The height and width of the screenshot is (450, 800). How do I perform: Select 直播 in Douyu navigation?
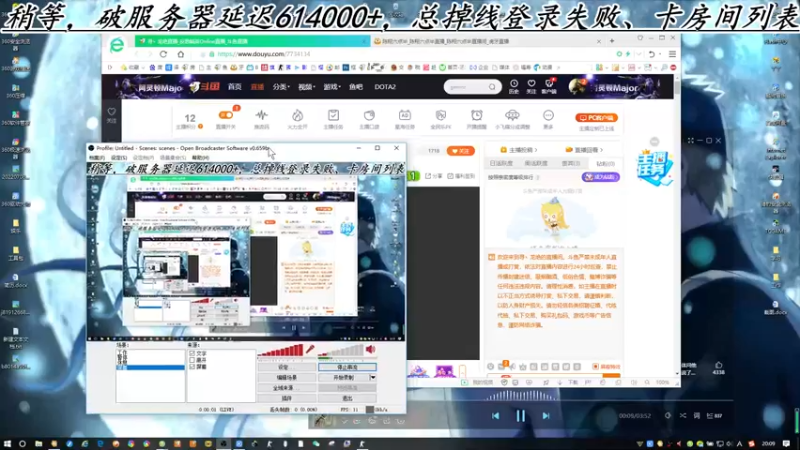(x=257, y=87)
